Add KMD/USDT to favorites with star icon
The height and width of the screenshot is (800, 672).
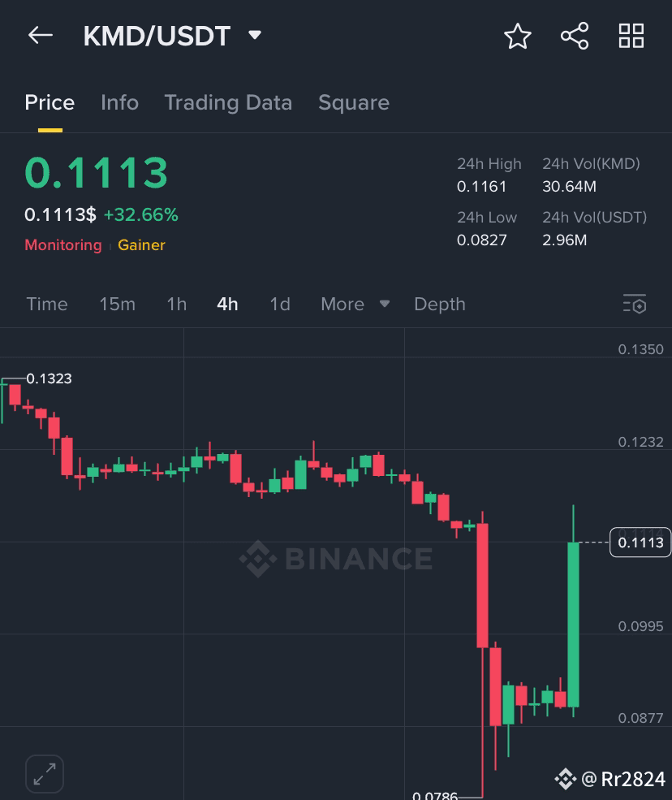click(518, 37)
